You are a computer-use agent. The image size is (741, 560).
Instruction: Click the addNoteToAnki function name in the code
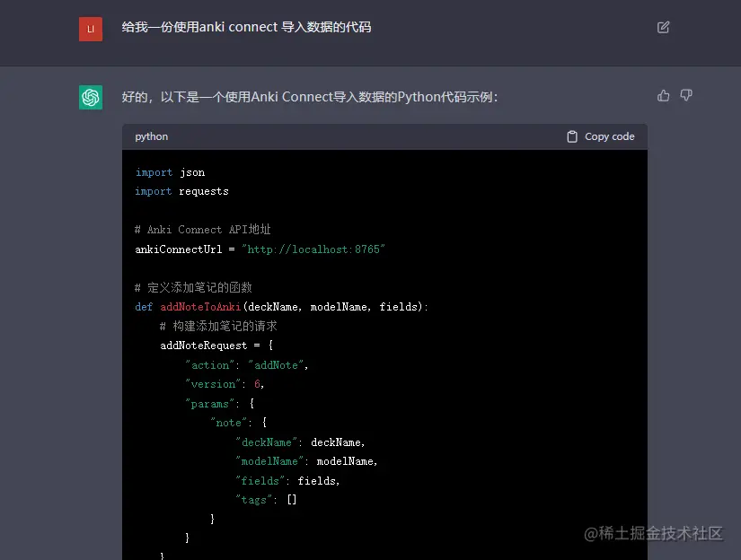199,306
